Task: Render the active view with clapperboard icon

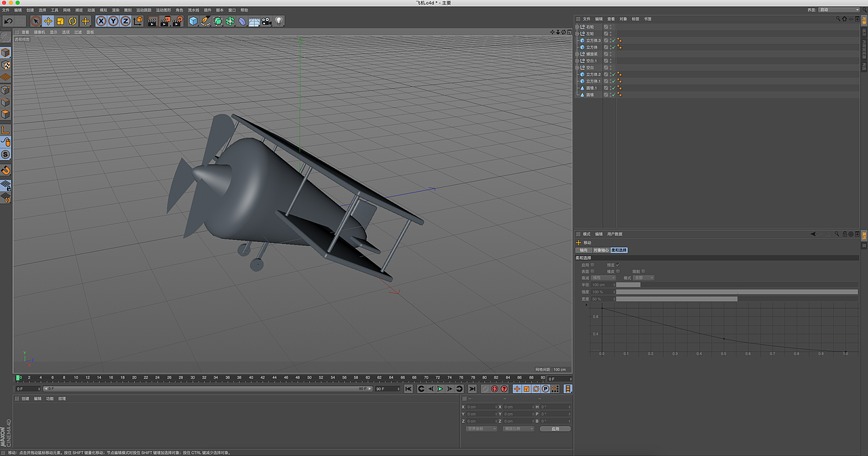Action: tap(153, 21)
